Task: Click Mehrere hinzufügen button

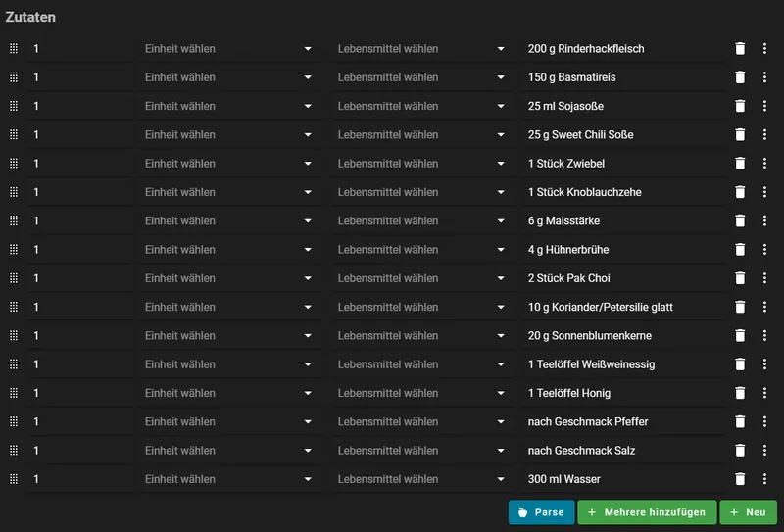Action: click(x=647, y=512)
